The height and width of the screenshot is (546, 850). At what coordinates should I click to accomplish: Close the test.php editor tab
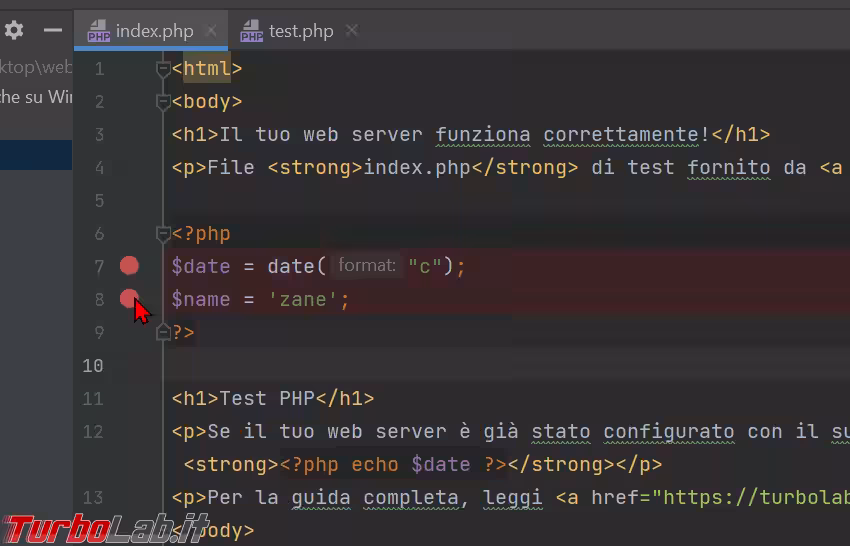[351, 31]
